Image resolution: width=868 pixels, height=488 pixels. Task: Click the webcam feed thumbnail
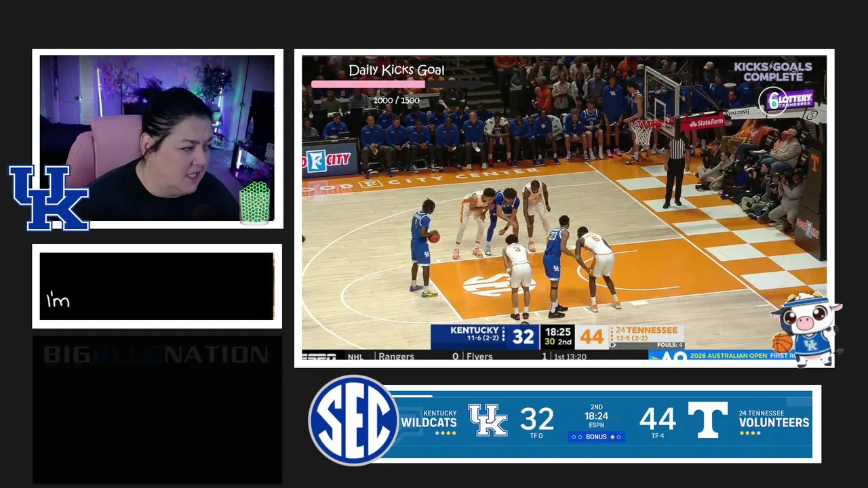pyautogui.click(x=157, y=138)
